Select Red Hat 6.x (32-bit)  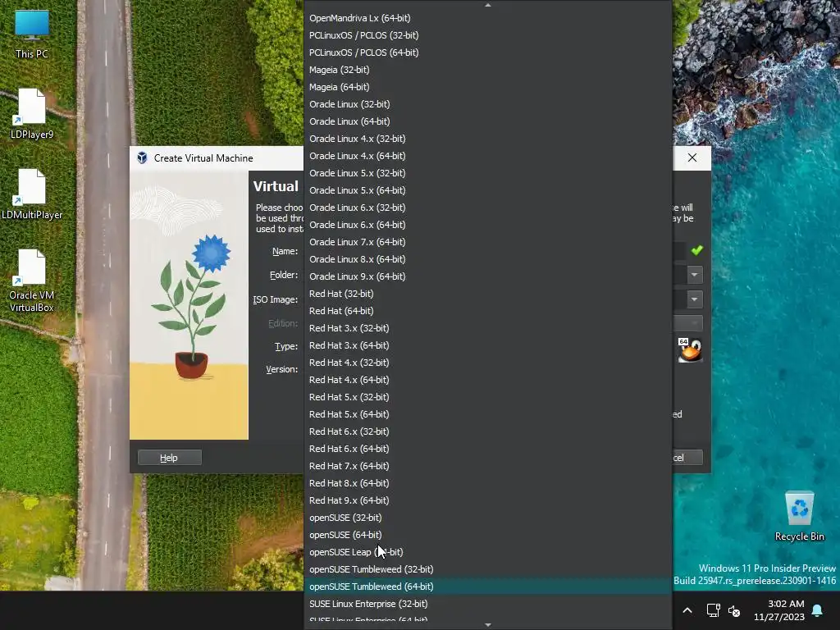tap(487, 431)
